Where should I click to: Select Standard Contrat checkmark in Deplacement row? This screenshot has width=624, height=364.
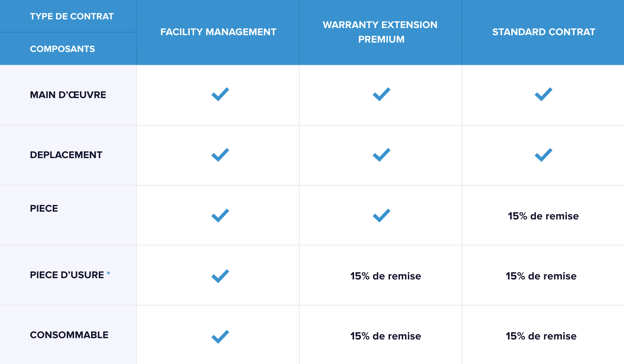pos(544,155)
